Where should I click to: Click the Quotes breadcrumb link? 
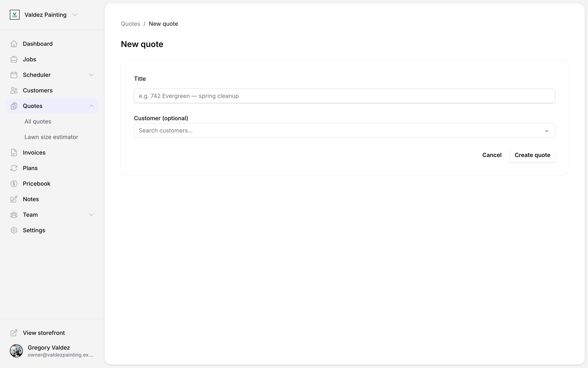pyautogui.click(x=130, y=24)
